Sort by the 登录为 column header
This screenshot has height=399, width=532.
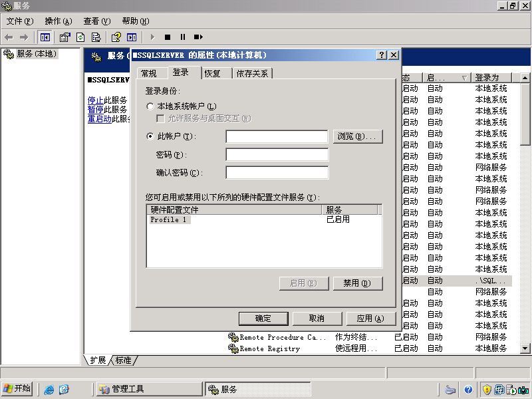click(491, 78)
